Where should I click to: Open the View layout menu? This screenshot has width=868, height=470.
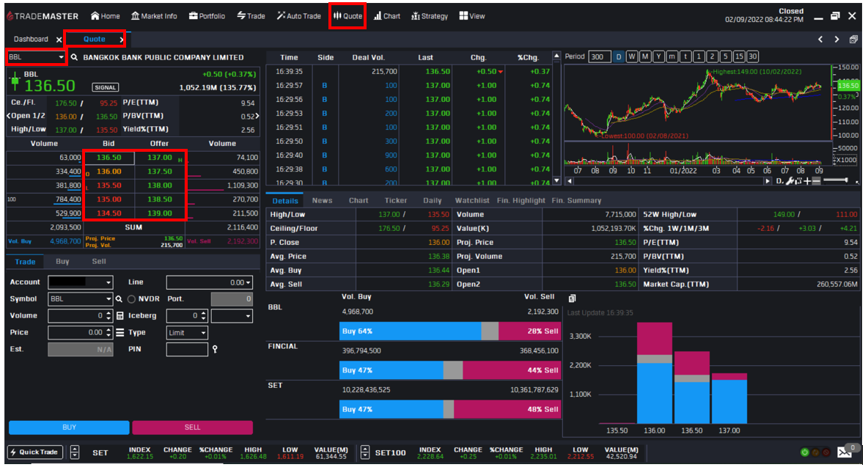click(x=471, y=16)
